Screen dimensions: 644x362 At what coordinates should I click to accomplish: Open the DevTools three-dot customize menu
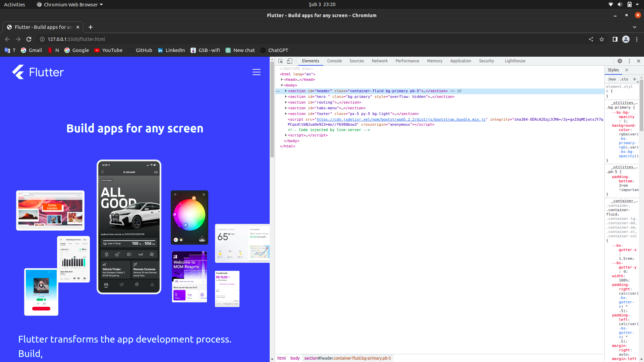tap(629, 61)
